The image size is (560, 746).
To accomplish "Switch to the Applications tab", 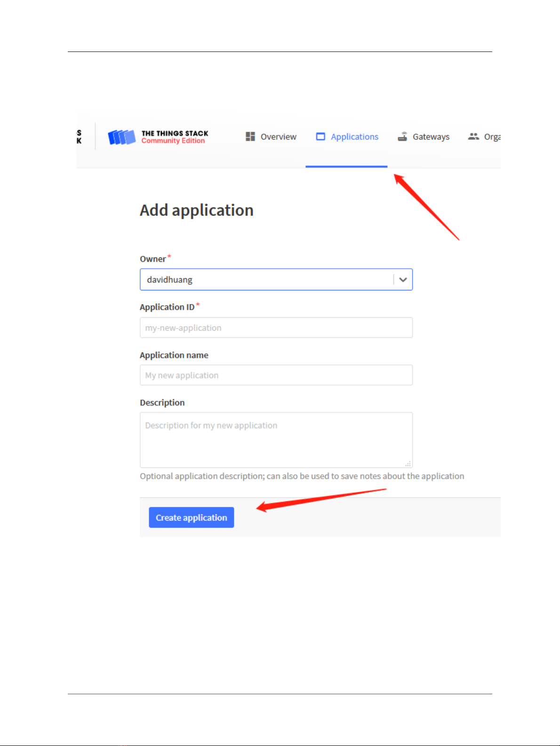I will point(347,136).
